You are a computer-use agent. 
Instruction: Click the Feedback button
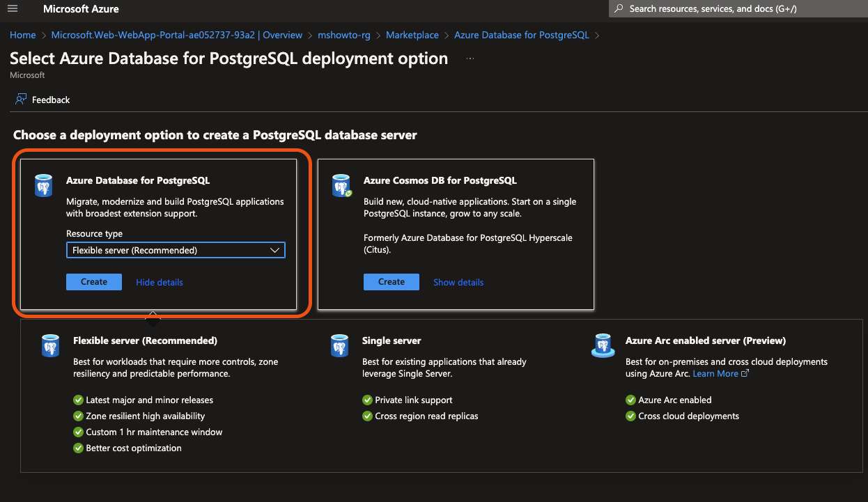[x=51, y=100]
